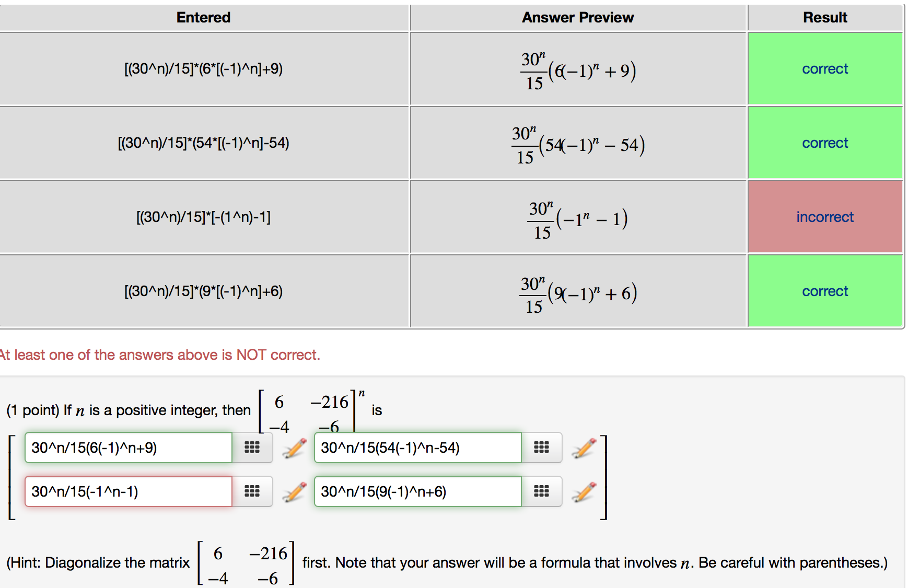
Task: Click pencil editor icon beside top-left matrix entry
Action: pos(295,448)
